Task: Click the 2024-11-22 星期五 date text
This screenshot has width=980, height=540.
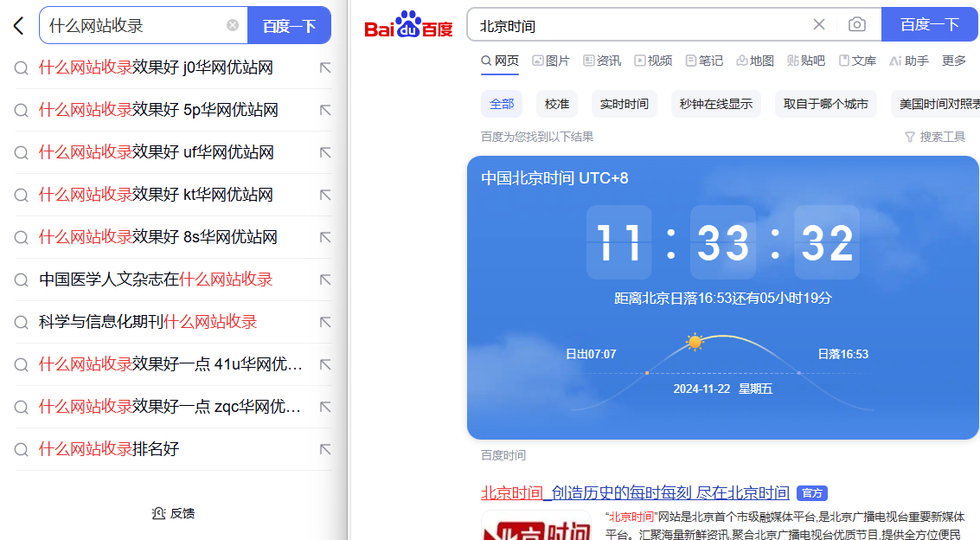Action: 722,389
